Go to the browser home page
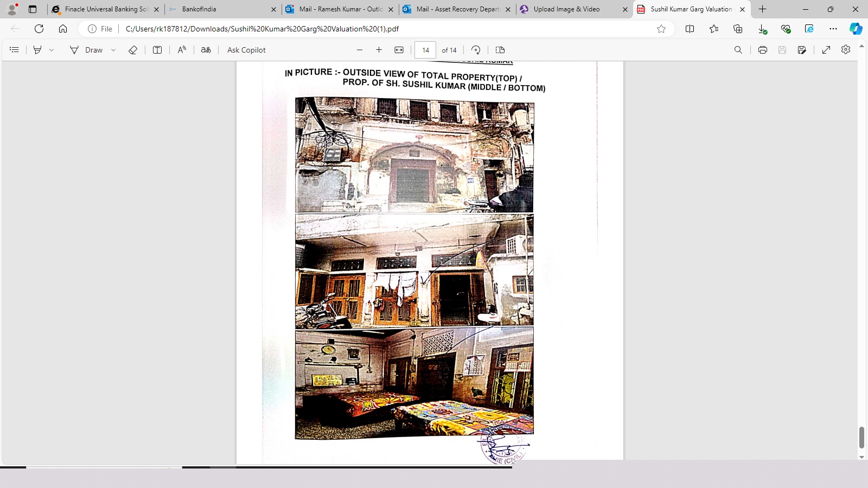The width and height of the screenshot is (868, 488). point(63,29)
